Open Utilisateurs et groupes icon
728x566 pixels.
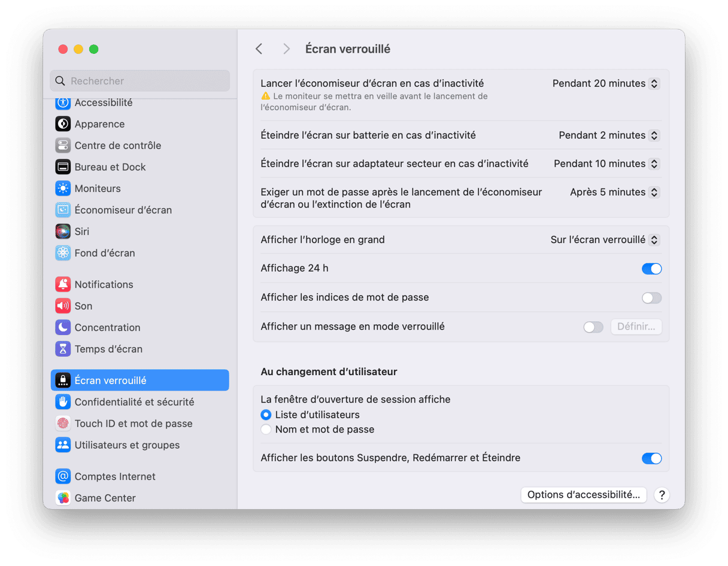pyautogui.click(x=63, y=445)
